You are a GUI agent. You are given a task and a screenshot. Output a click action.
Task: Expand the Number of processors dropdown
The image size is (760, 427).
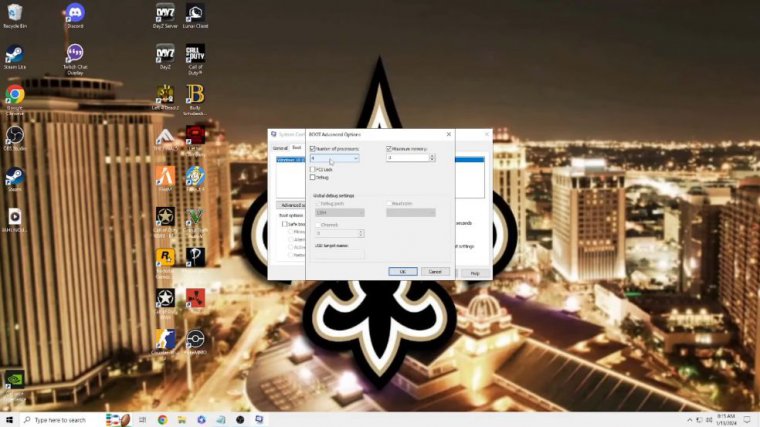pyautogui.click(x=355, y=158)
